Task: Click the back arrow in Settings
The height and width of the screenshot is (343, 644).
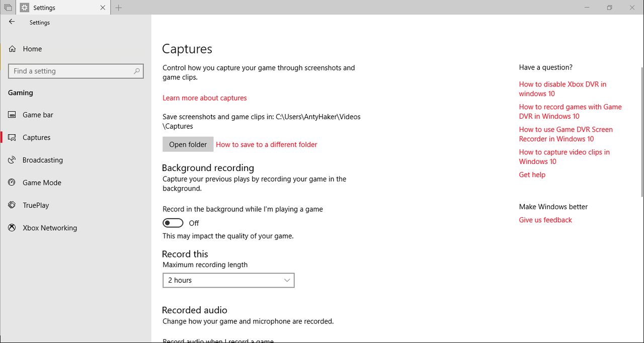Action: (12, 22)
